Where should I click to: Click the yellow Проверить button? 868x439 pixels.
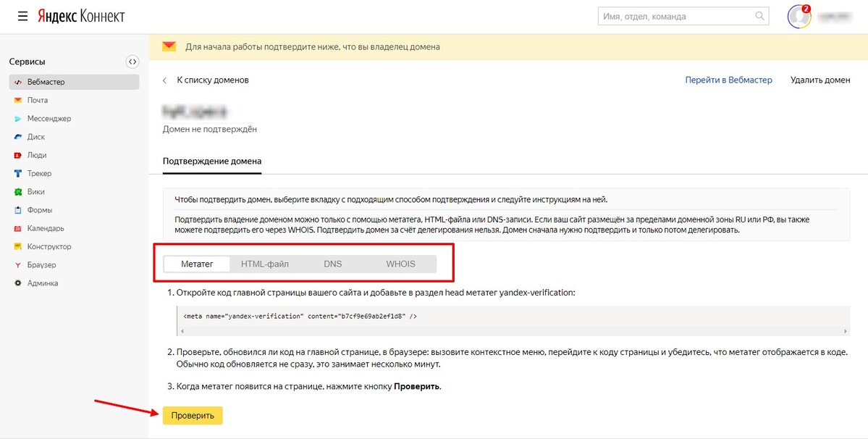pyautogui.click(x=193, y=415)
